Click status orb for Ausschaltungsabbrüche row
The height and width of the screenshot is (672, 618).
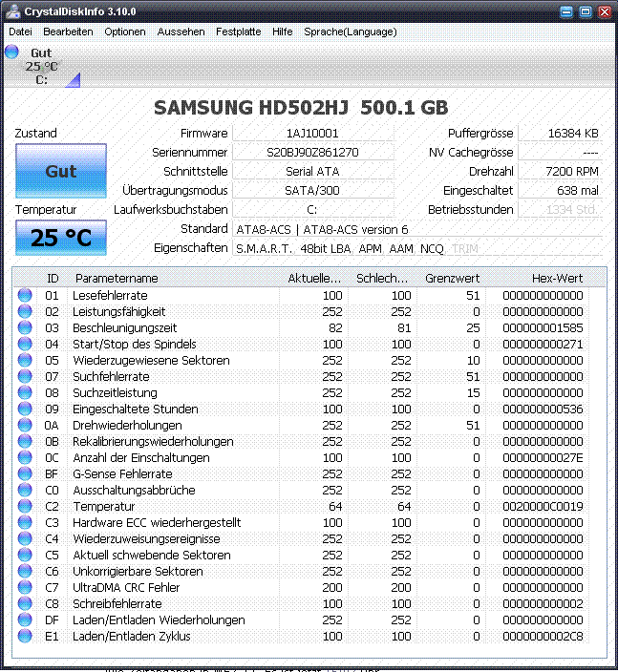pyautogui.click(x=25, y=490)
